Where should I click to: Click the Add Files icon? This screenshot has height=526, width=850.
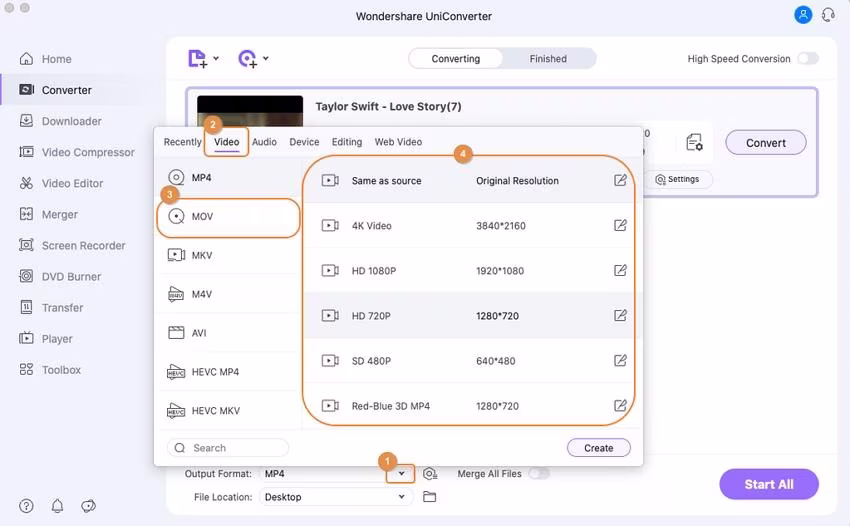[197, 59]
